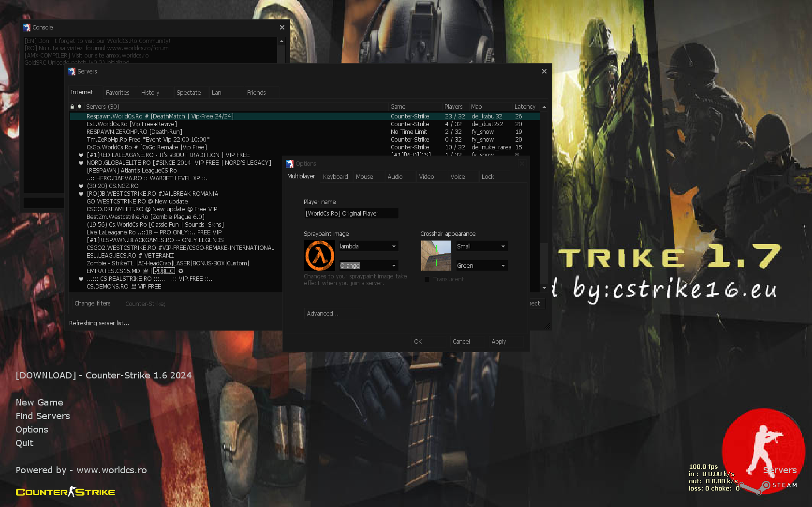Click the favorites heart column header icon
Viewport: 812px width, 507px height.
pyautogui.click(x=80, y=107)
